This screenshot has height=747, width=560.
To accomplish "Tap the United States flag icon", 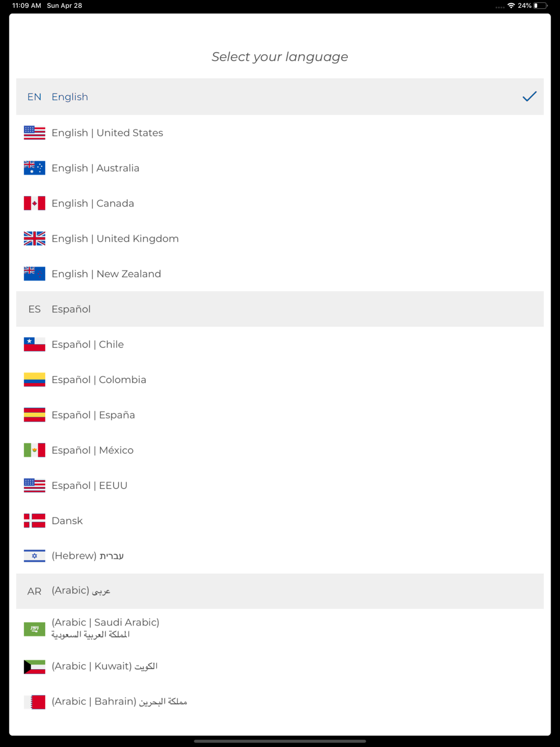I will pyautogui.click(x=34, y=133).
